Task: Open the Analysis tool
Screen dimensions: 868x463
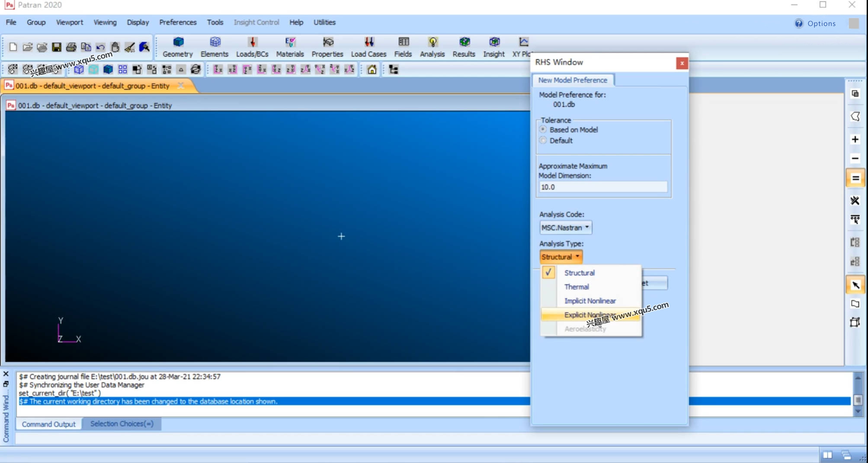Action: [x=432, y=47]
